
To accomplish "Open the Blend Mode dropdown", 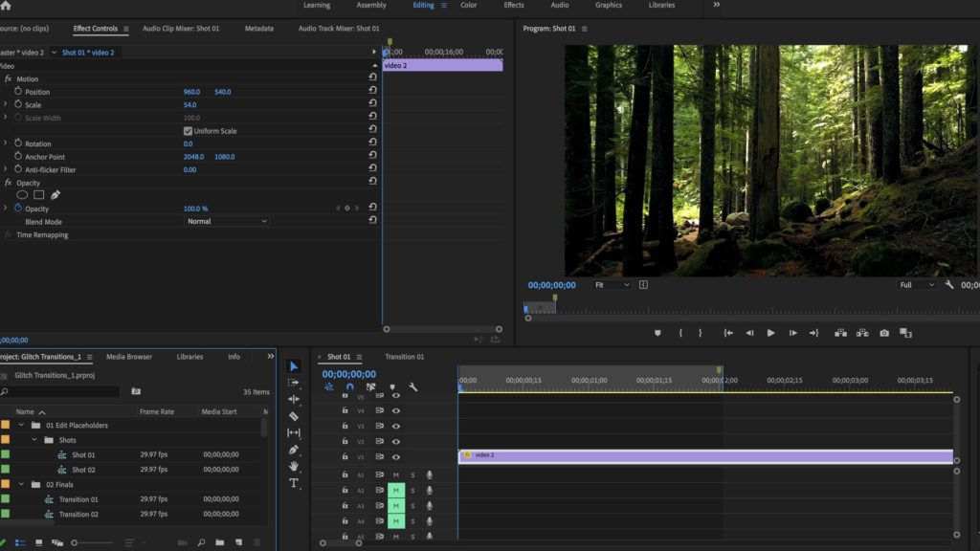I will pos(228,221).
